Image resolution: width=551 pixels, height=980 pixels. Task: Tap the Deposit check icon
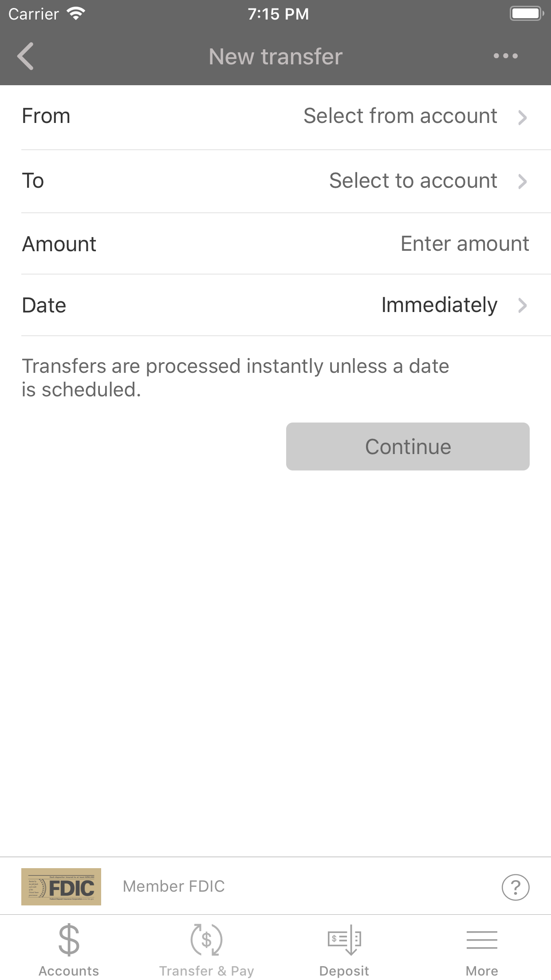tap(344, 940)
